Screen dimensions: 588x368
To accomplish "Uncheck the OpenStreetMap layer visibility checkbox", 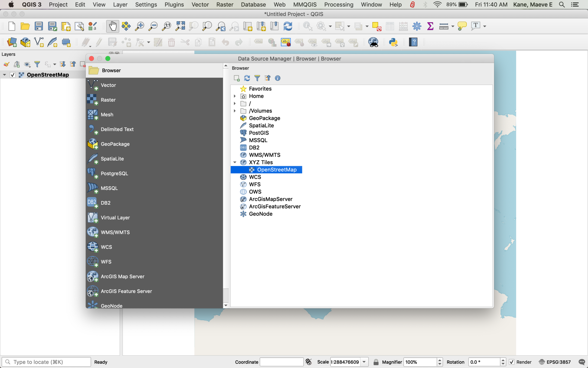I will [x=13, y=75].
